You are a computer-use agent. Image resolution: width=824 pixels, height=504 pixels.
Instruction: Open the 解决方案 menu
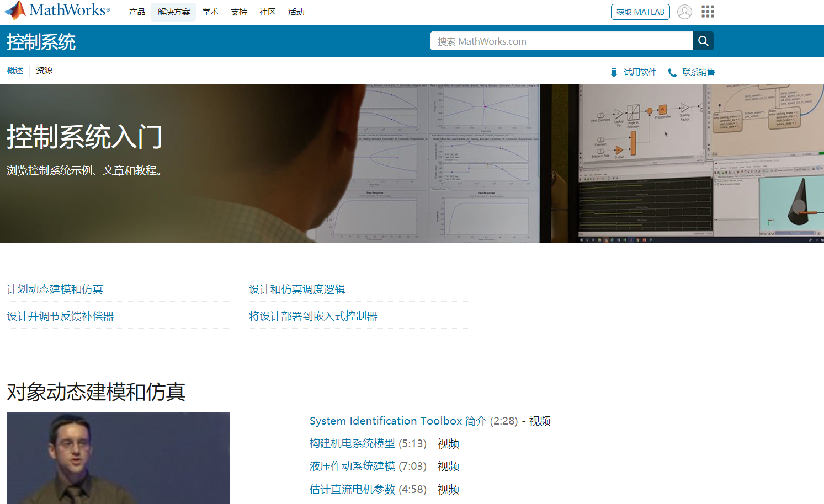pos(174,12)
